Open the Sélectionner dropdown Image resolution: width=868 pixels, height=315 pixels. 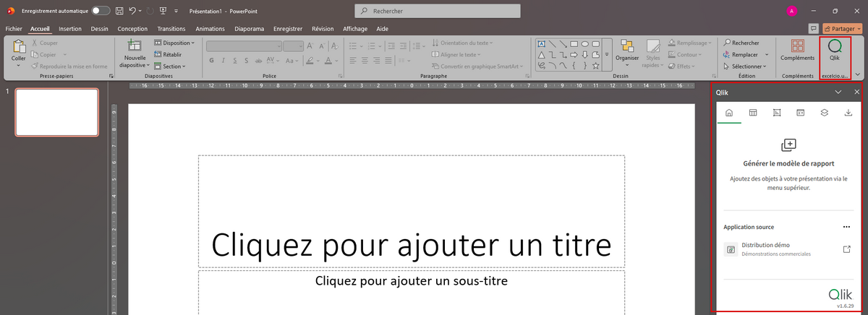pos(744,66)
